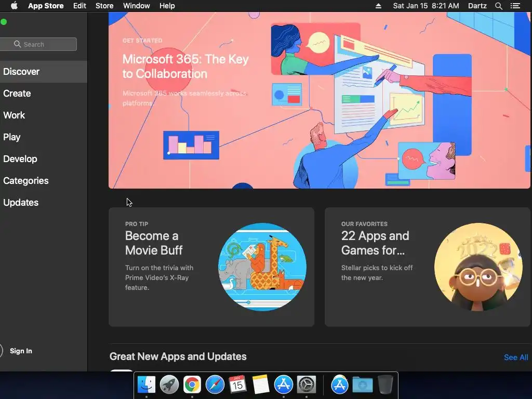Viewport: 532px width, 399px height.
Task: Open Calendar icon showing 15 in Dock
Action: point(237,385)
